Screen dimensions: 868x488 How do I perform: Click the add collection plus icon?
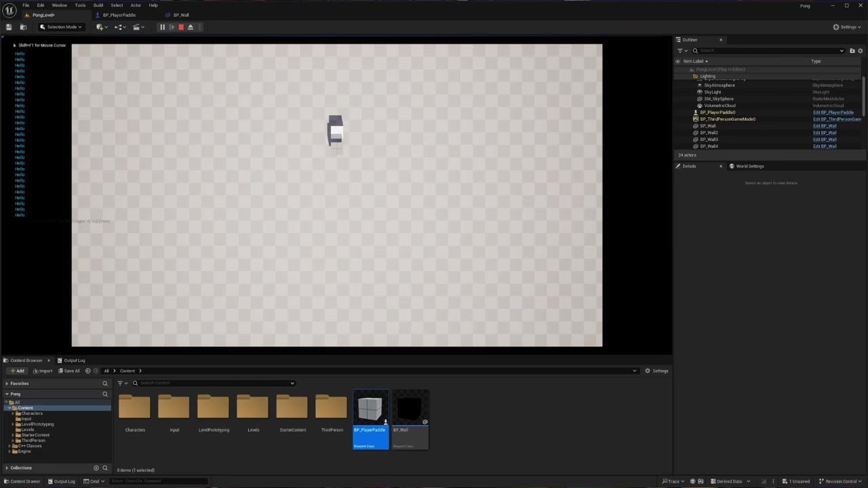click(96, 468)
